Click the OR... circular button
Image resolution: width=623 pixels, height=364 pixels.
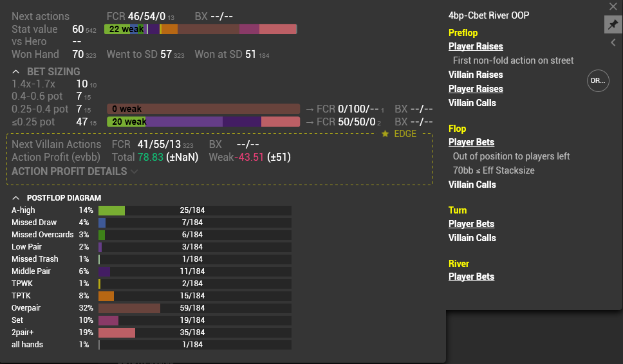tap(598, 81)
